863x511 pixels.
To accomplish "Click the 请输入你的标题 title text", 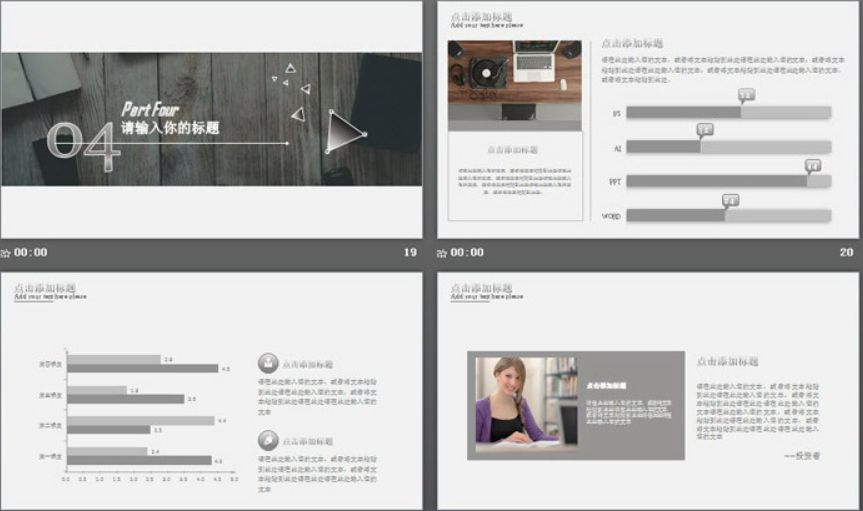I will (x=170, y=129).
